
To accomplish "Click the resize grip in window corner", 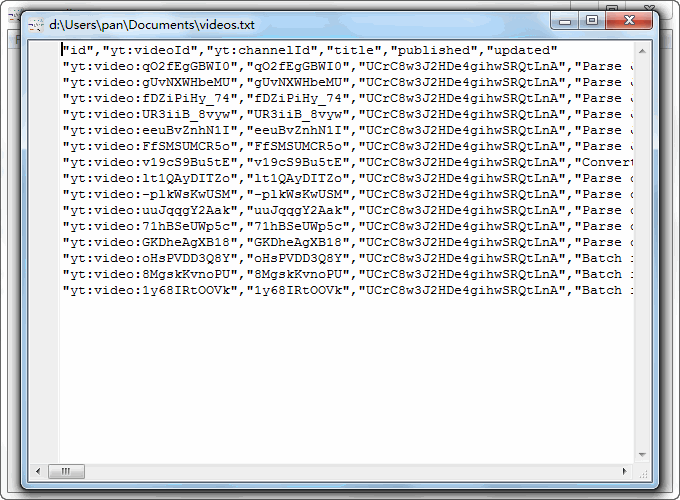I will click(643, 471).
